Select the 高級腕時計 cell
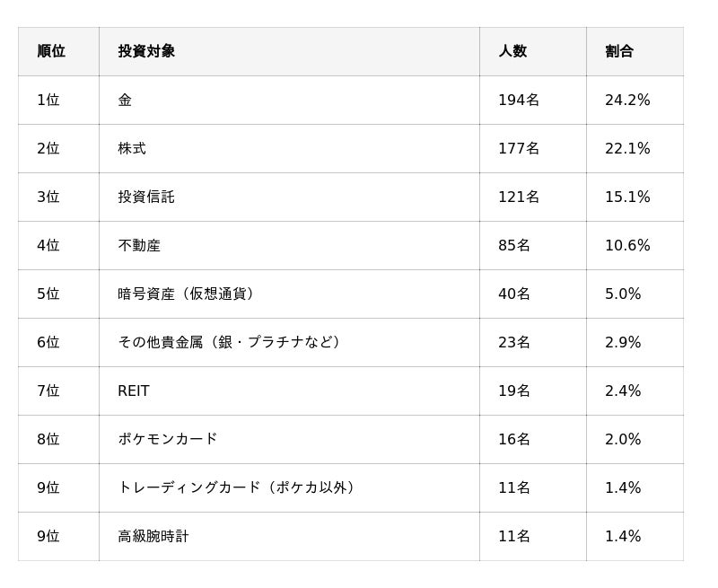718x588 pixels. pos(153,536)
